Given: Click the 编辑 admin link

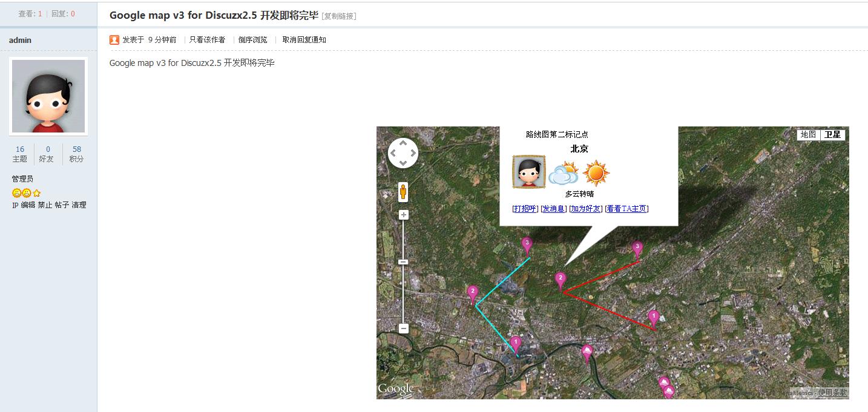Looking at the screenshot, I should [x=28, y=205].
